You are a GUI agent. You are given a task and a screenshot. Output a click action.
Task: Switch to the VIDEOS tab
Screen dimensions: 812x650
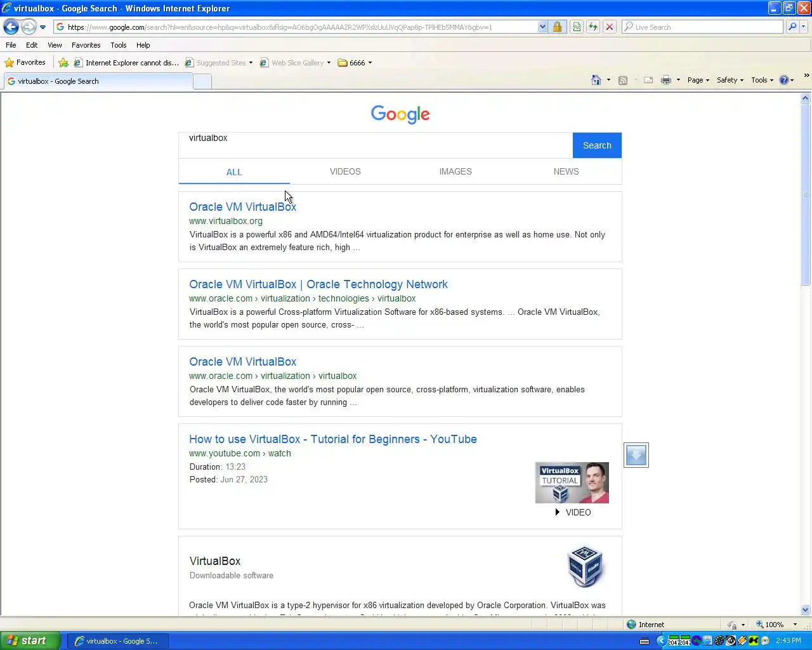[345, 171]
